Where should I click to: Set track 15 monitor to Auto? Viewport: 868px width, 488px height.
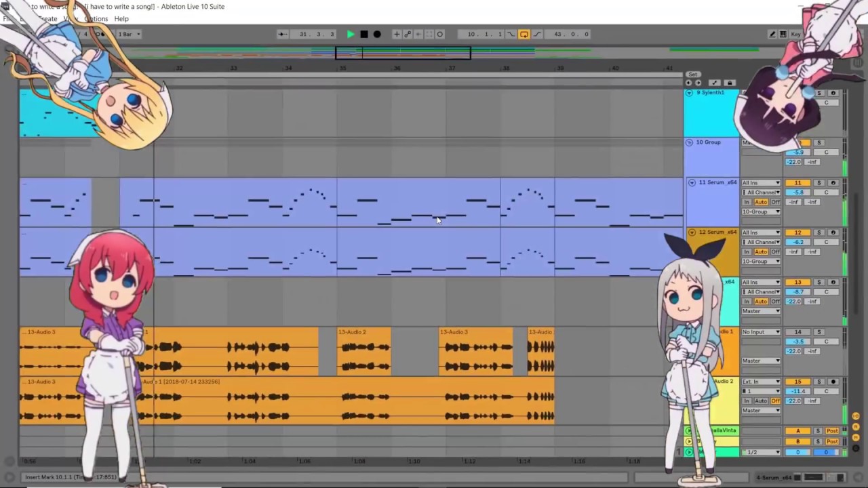click(761, 401)
